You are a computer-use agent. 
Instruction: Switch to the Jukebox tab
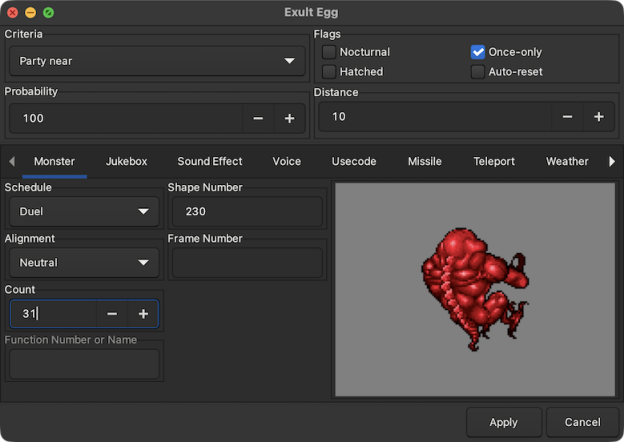tap(127, 161)
